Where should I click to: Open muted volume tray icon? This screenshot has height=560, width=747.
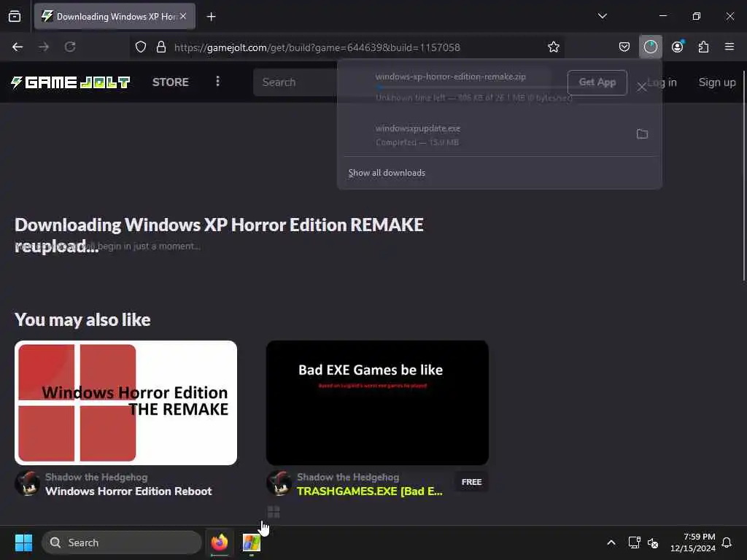[653, 542]
